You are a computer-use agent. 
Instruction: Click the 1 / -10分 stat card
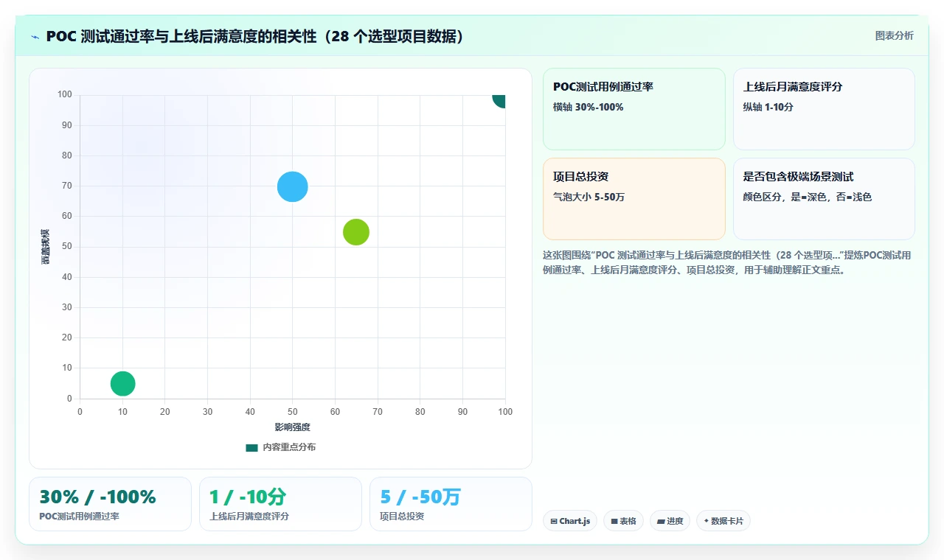[280, 504]
